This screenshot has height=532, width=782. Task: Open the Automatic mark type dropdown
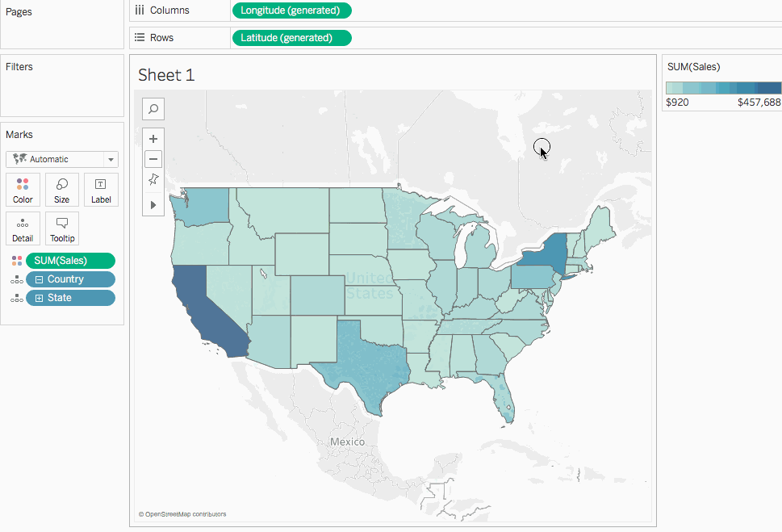62,159
